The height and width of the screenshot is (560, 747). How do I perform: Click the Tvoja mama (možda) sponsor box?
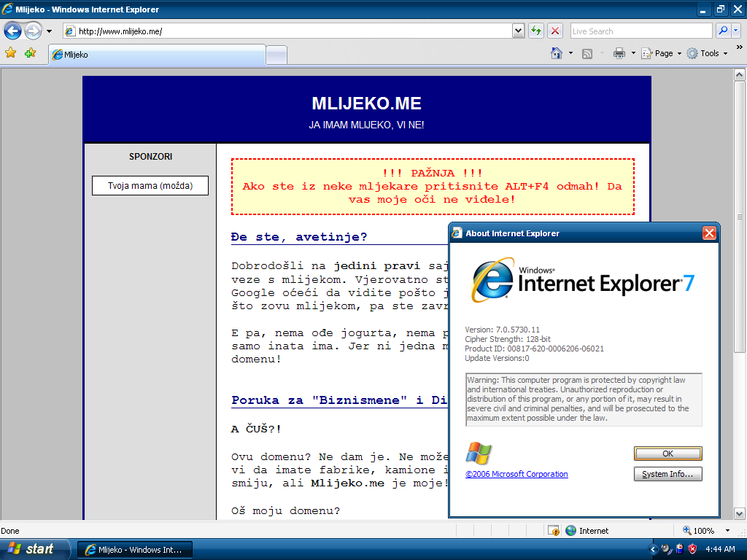click(x=150, y=186)
